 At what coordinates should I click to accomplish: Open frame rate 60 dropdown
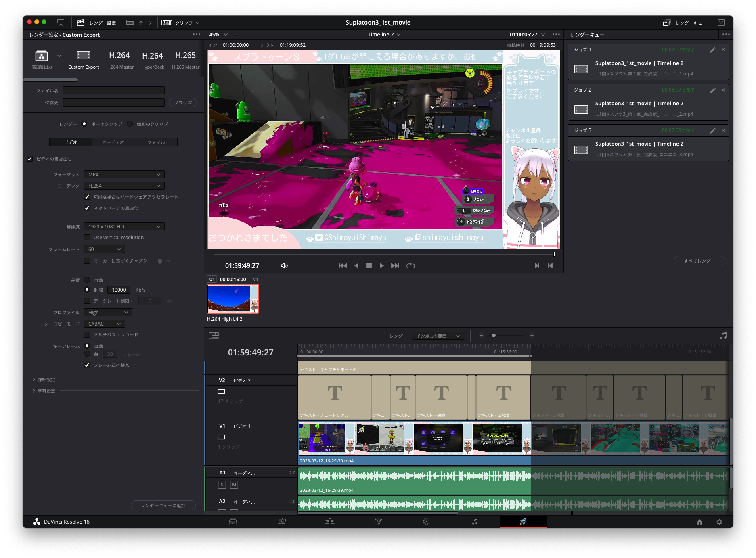[x=105, y=249]
